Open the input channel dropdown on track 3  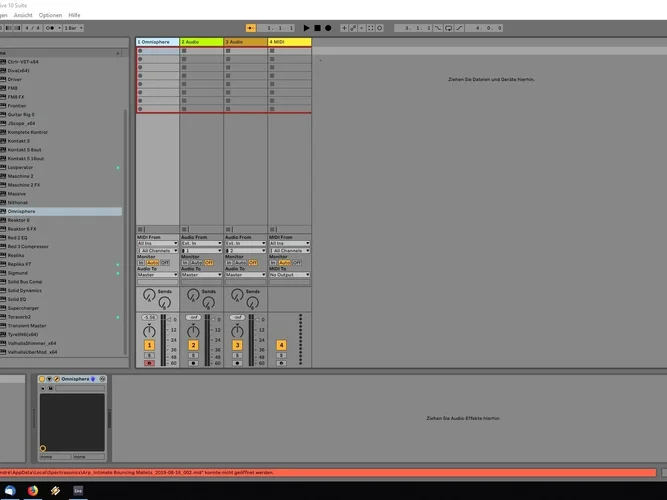click(x=245, y=251)
